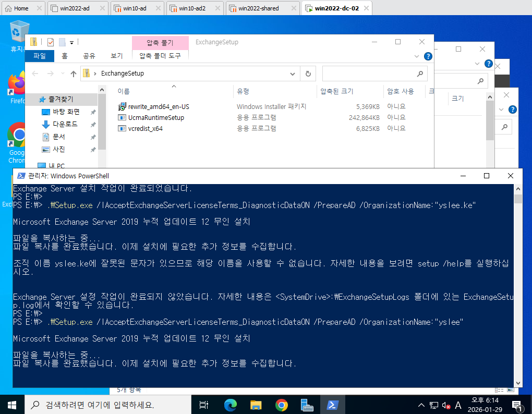Open the Customize Quick Access Toolbar dropdown
This screenshot has height=414, width=532.
pyautogui.click(x=71, y=42)
